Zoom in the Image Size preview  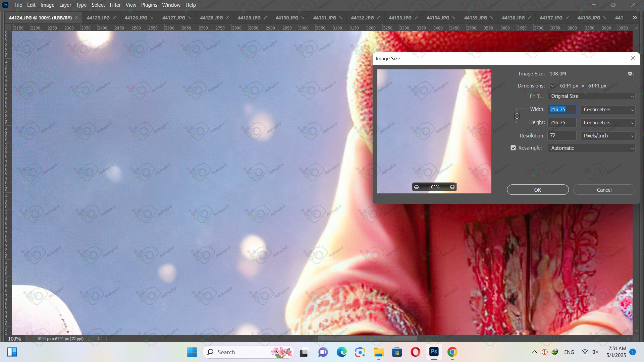[452, 187]
